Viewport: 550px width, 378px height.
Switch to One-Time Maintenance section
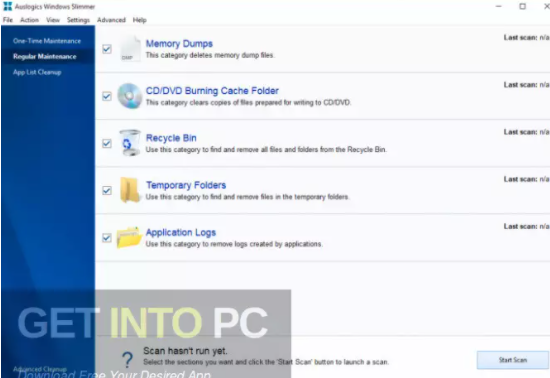pyautogui.click(x=47, y=41)
